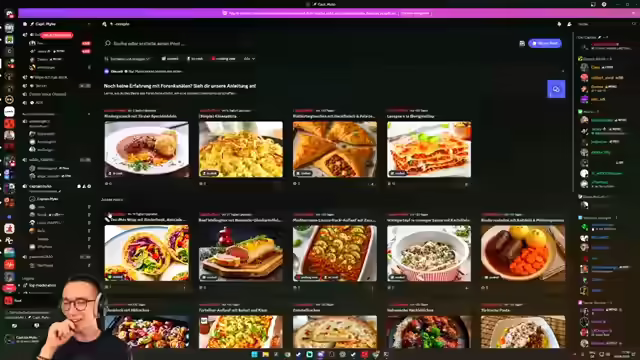Click the icon right of the bell in channel header

[569, 24]
